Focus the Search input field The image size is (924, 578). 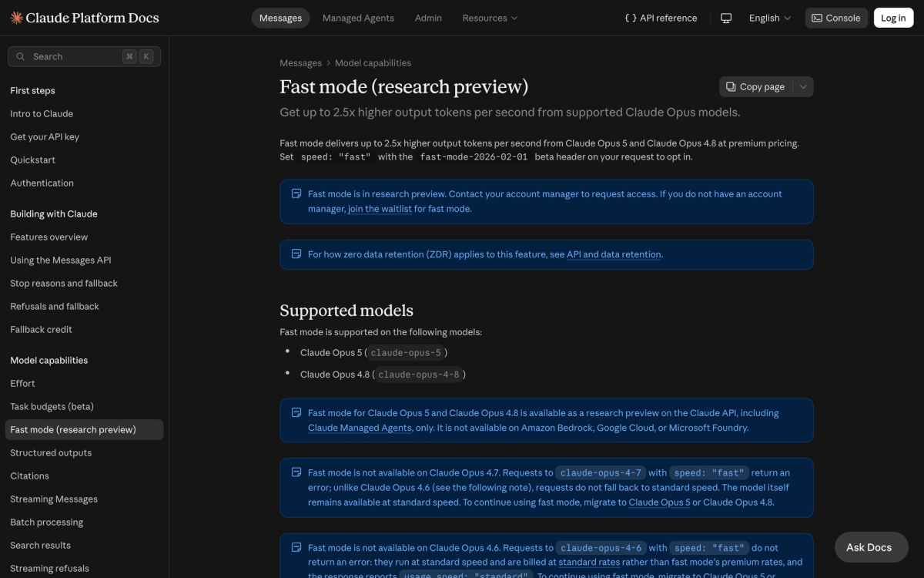[84, 56]
